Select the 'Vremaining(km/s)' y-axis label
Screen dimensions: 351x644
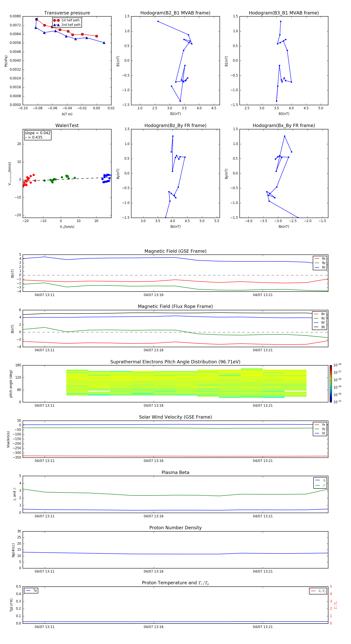pos(10,173)
